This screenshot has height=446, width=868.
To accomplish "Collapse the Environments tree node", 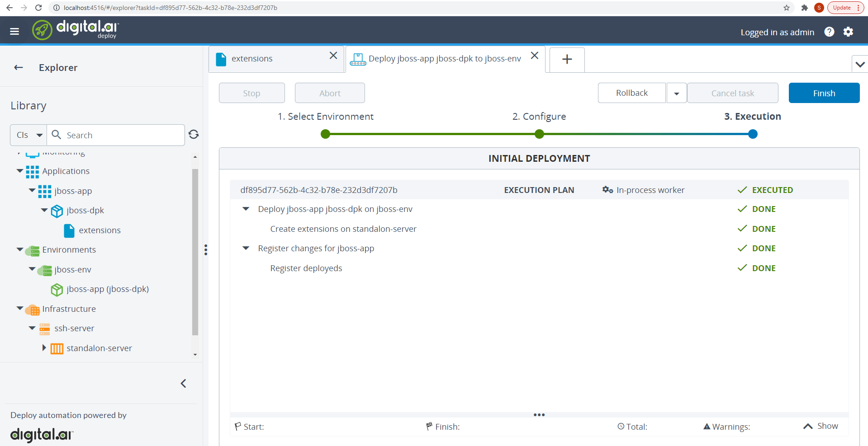I will click(19, 249).
